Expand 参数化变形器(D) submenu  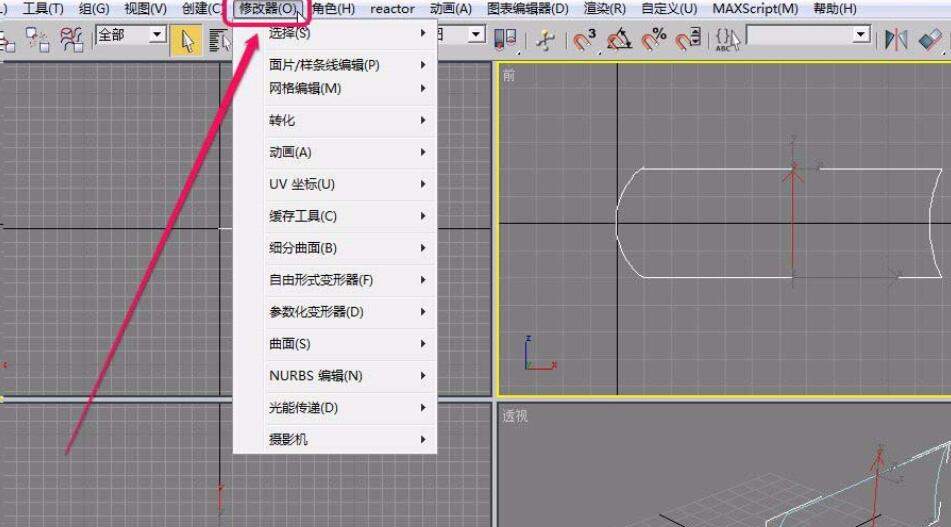tap(350, 312)
